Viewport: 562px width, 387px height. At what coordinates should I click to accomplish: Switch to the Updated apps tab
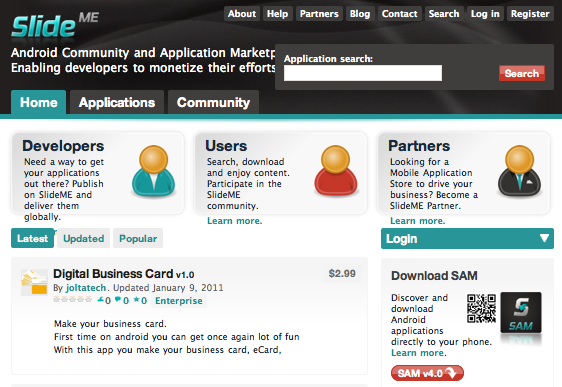tap(84, 238)
